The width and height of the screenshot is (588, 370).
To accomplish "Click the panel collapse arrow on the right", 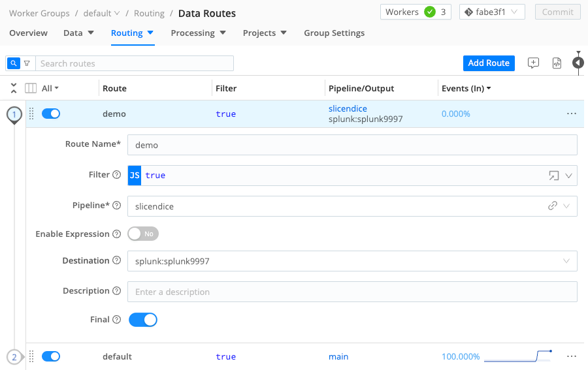I will click(578, 63).
